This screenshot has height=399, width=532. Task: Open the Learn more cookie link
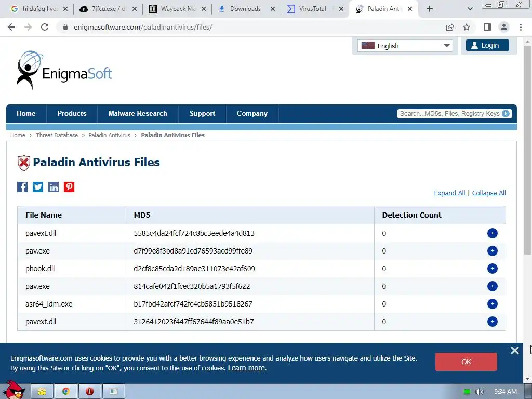246,368
